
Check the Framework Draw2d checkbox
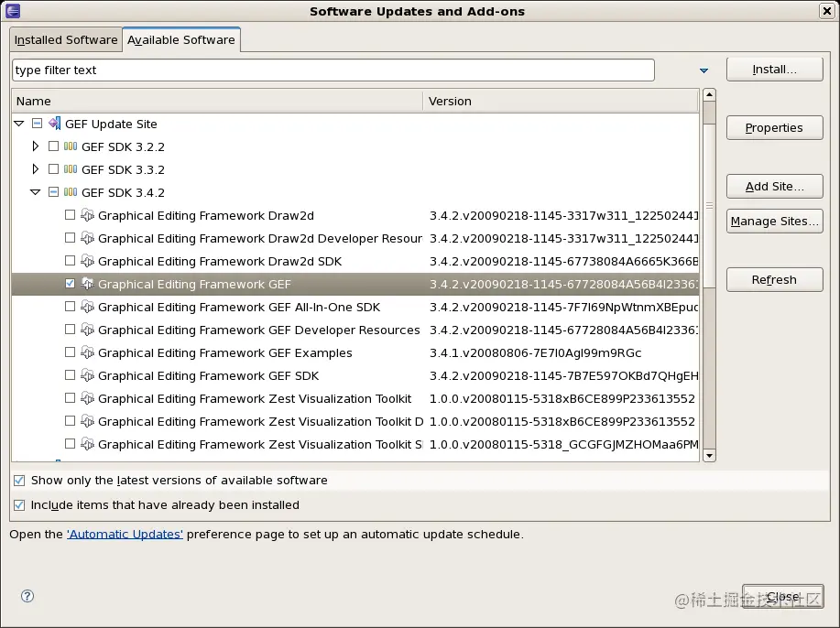[x=70, y=215]
